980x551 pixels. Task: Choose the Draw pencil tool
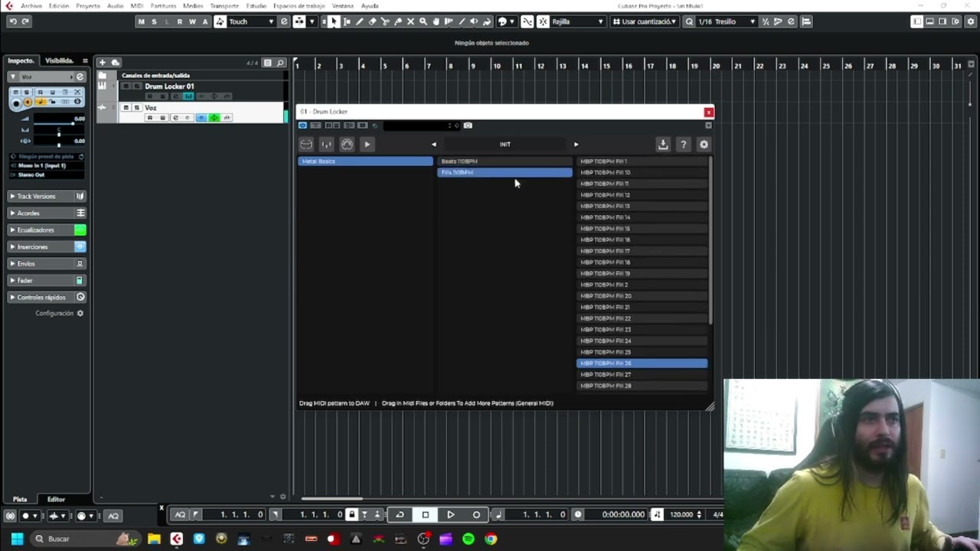(x=360, y=21)
